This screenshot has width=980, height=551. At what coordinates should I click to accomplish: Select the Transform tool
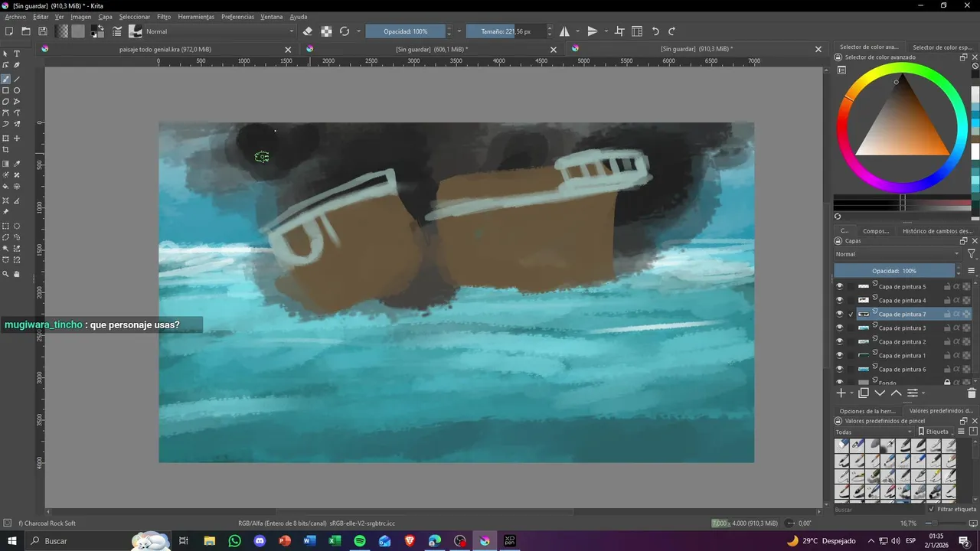(5, 139)
